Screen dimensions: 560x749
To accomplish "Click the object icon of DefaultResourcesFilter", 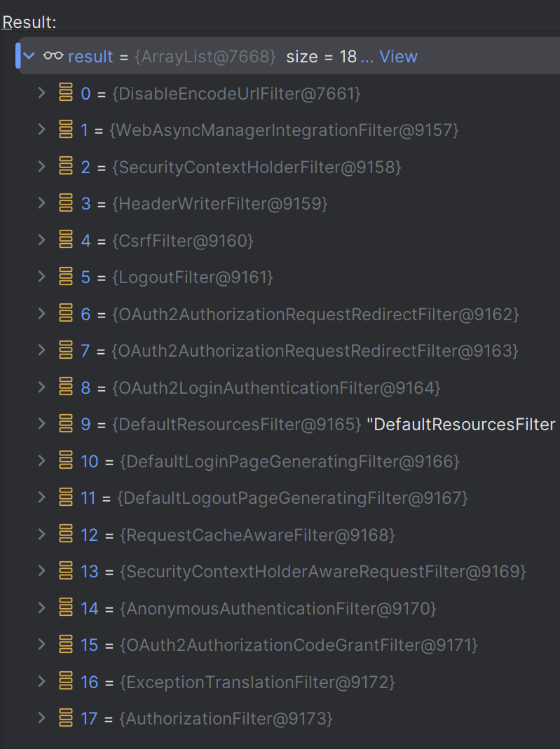I will pyautogui.click(x=66, y=424).
